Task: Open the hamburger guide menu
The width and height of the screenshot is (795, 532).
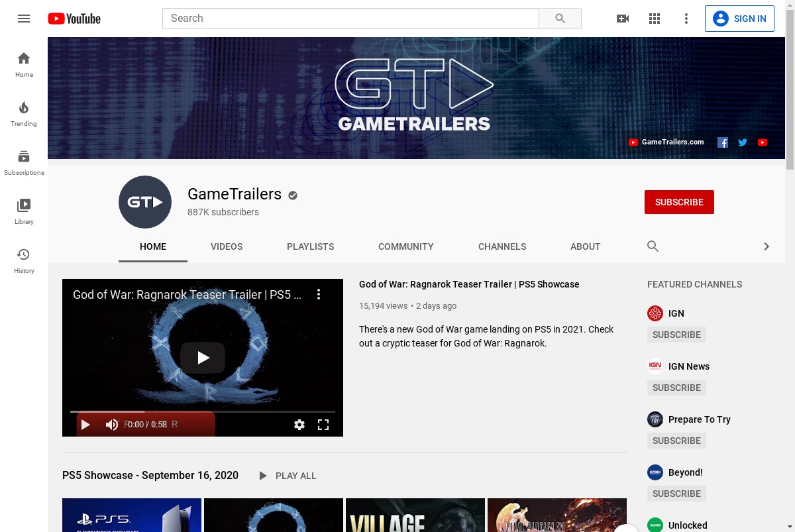Action: (24, 19)
